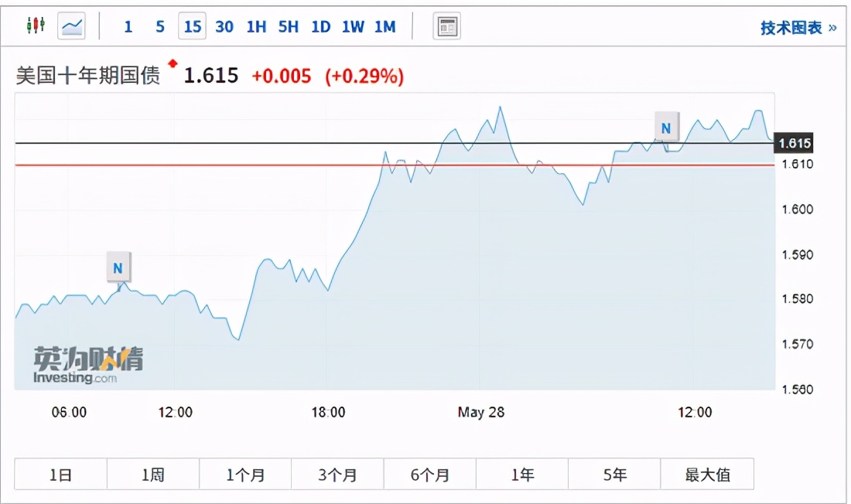Set interval to 5 minutes

tap(160, 27)
